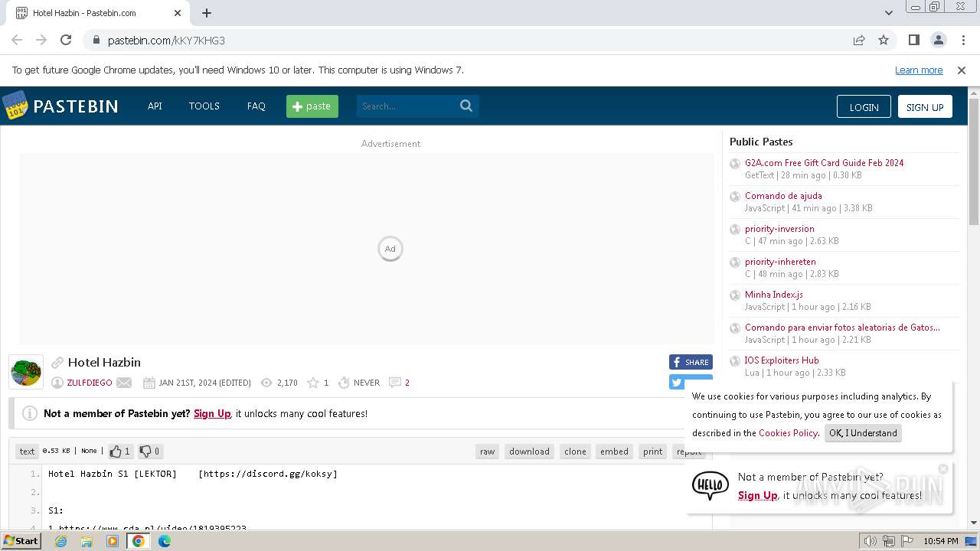Go forward with browser forward arrow
The image size is (980, 551).
coord(41,40)
